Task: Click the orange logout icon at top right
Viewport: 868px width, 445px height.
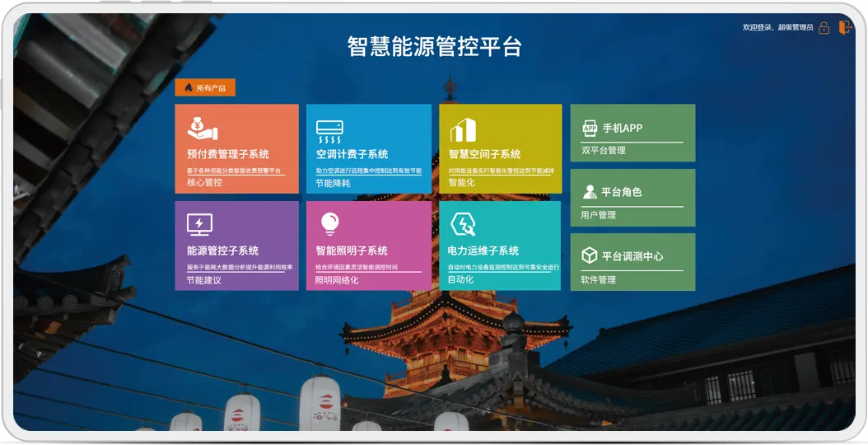Action: (x=845, y=27)
